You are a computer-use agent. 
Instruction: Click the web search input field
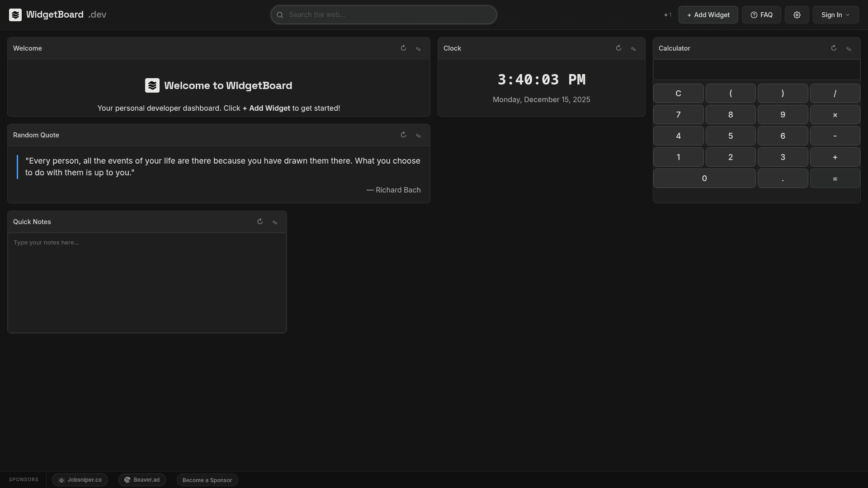pyautogui.click(x=383, y=14)
